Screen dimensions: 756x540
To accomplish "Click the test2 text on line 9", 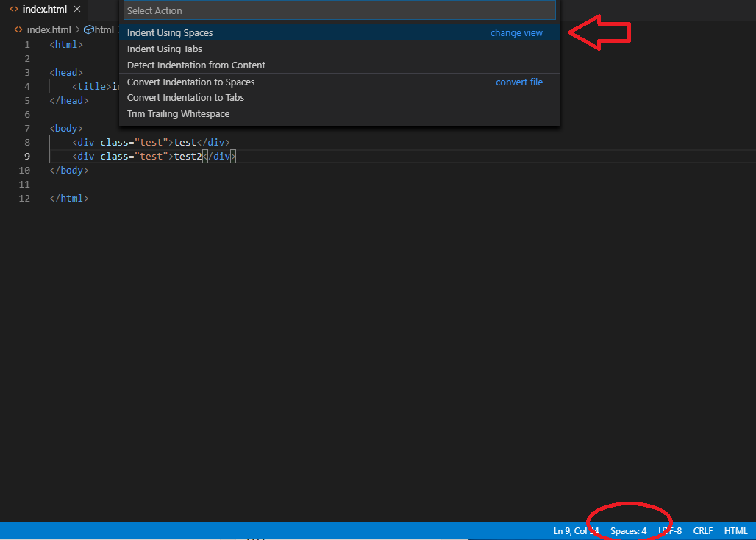I will [187, 157].
